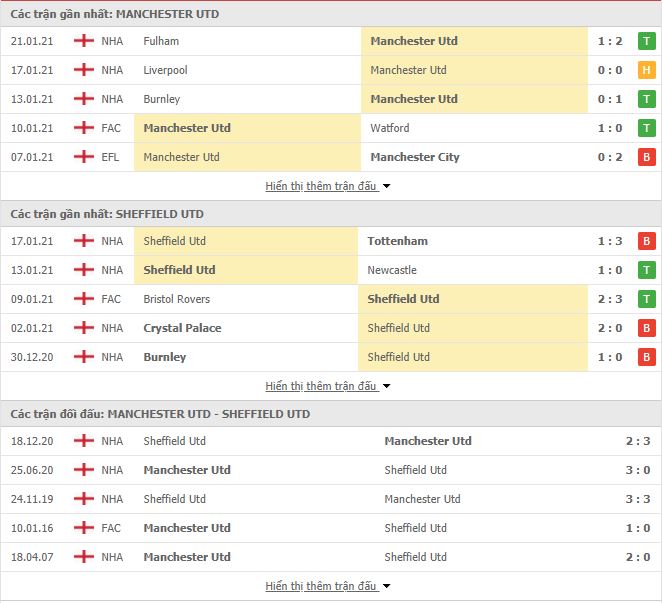
Task: Click orange H badge on Liverpool match row
Action: tap(646, 70)
